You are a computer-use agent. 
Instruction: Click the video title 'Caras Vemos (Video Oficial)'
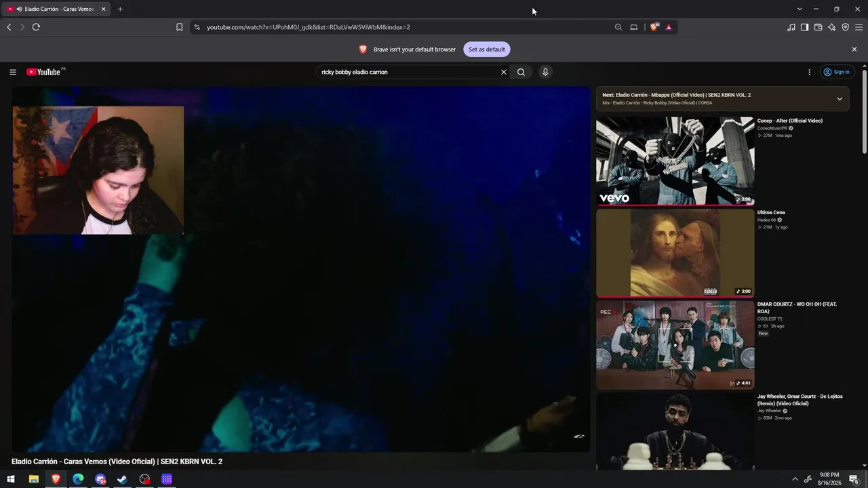117,462
